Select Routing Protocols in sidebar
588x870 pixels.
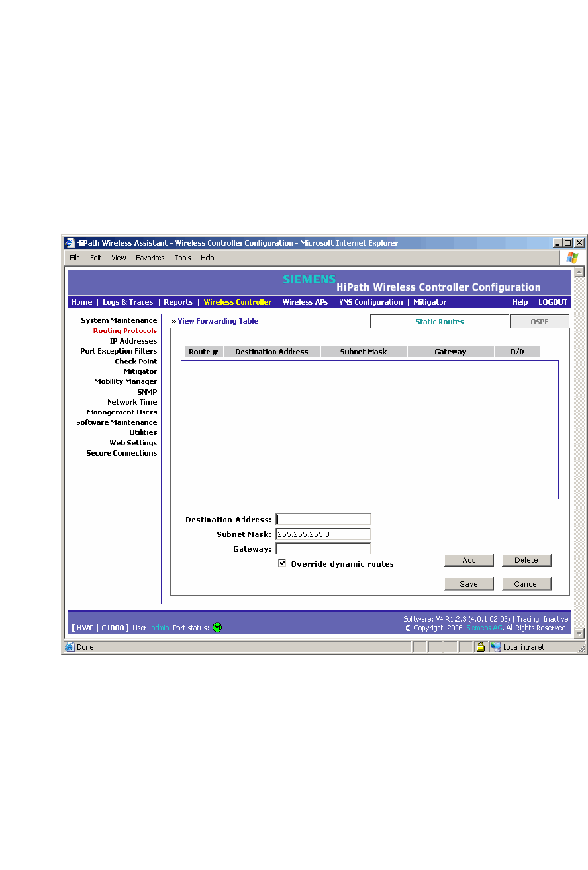click(x=125, y=330)
